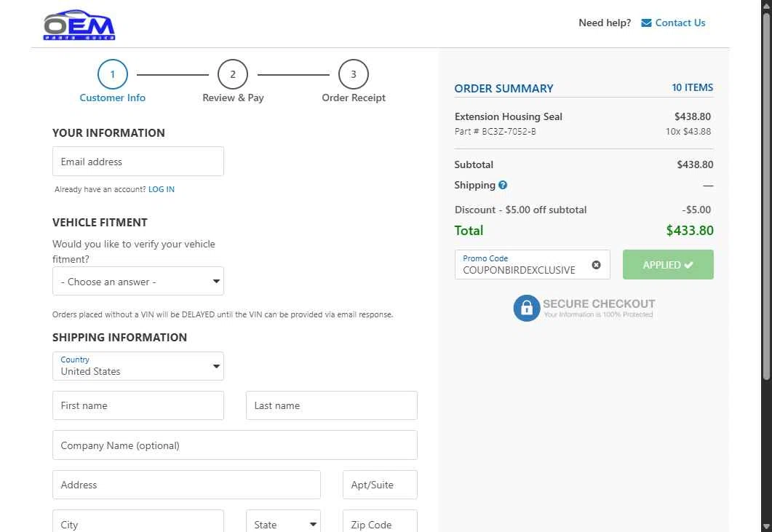Screen dimensions: 772x532
Task: Open the Country dropdown
Action: tap(138, 366)
